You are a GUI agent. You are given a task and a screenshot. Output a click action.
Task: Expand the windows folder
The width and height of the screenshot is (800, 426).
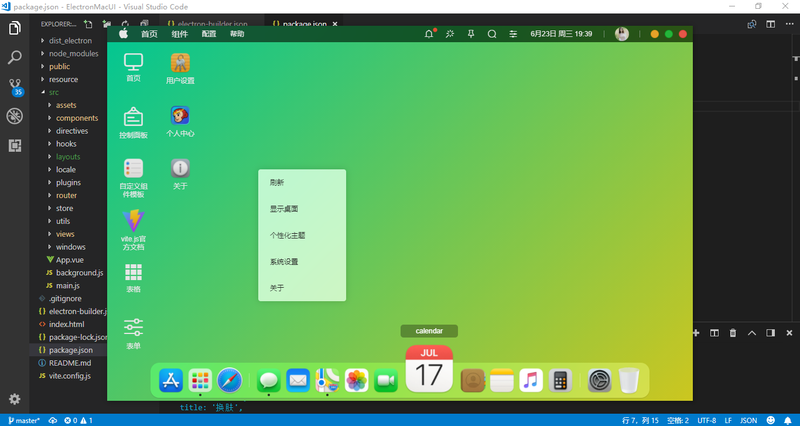tap(68, 247)
